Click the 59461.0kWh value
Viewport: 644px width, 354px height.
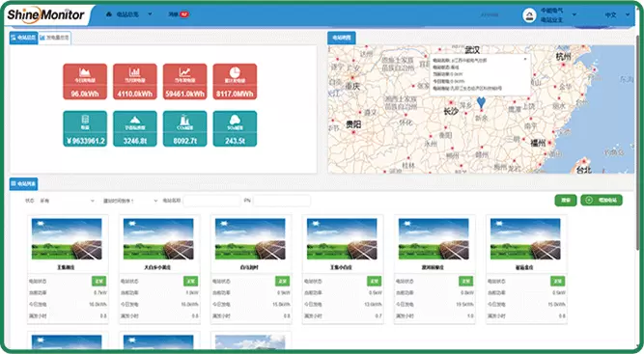(184, 94)
